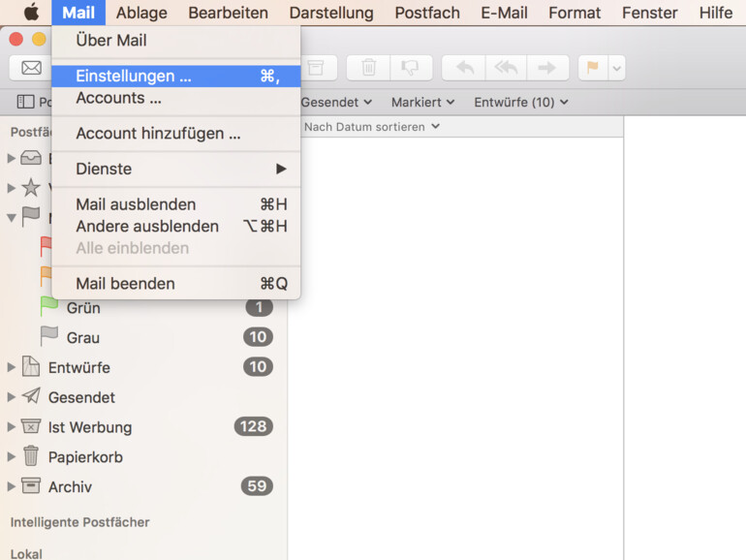746x560 pixels.
Task: Open the Darstellung menu
Action: pyautogui.click(x=331, y=13)
